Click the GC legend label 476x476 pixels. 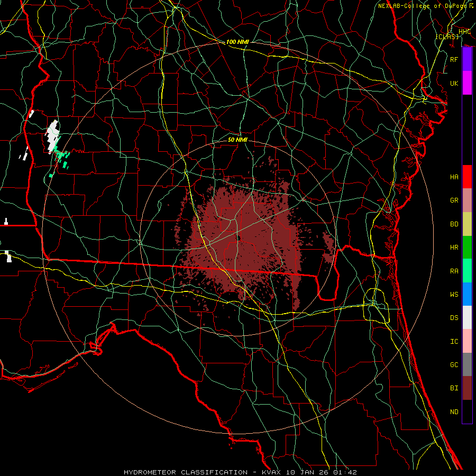[454, 365]
